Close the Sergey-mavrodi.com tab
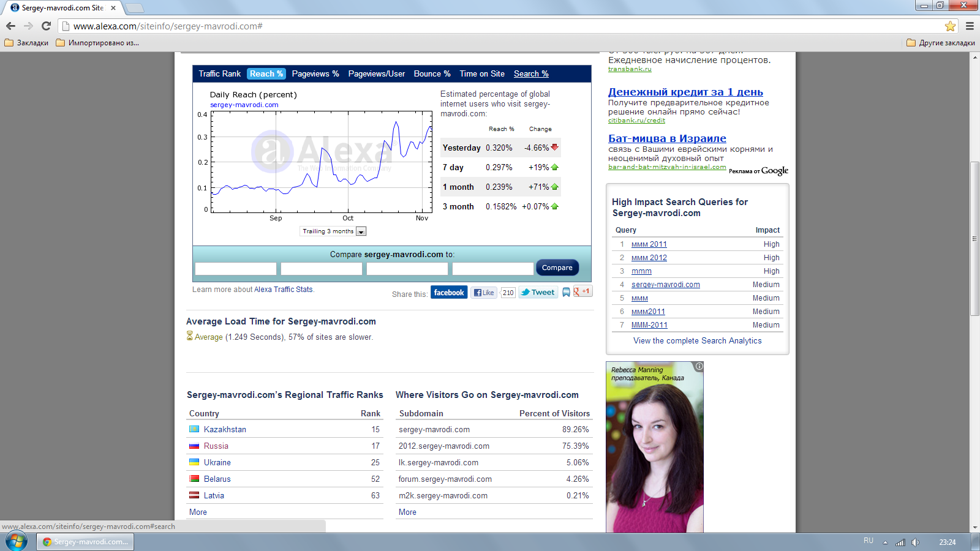The height and width of the screenshot is (551, 980). pos(113,8)
